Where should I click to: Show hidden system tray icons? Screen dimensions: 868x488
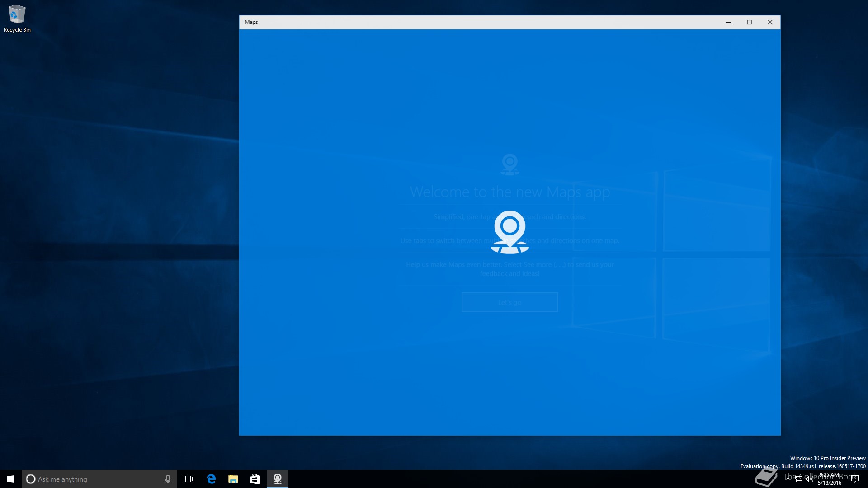tap(788, 479)
